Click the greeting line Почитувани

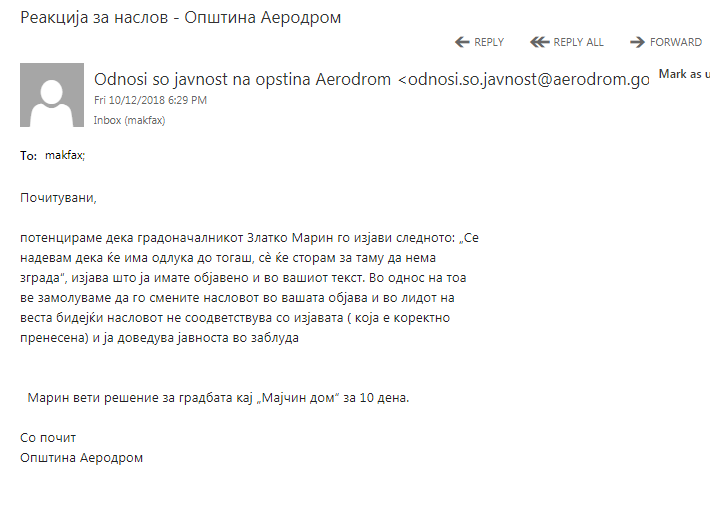(59, 197)
